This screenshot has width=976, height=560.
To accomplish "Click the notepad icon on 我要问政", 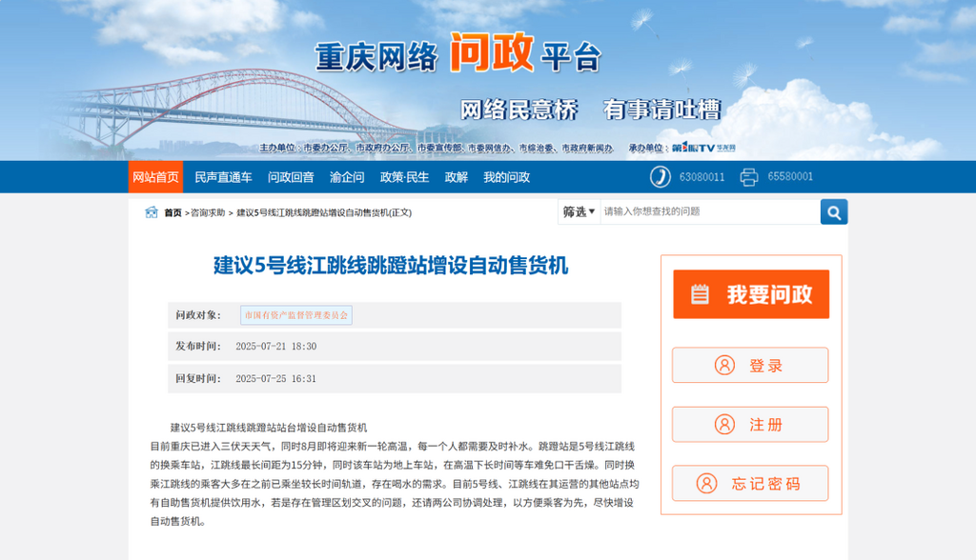I will [x=701, y=294].
